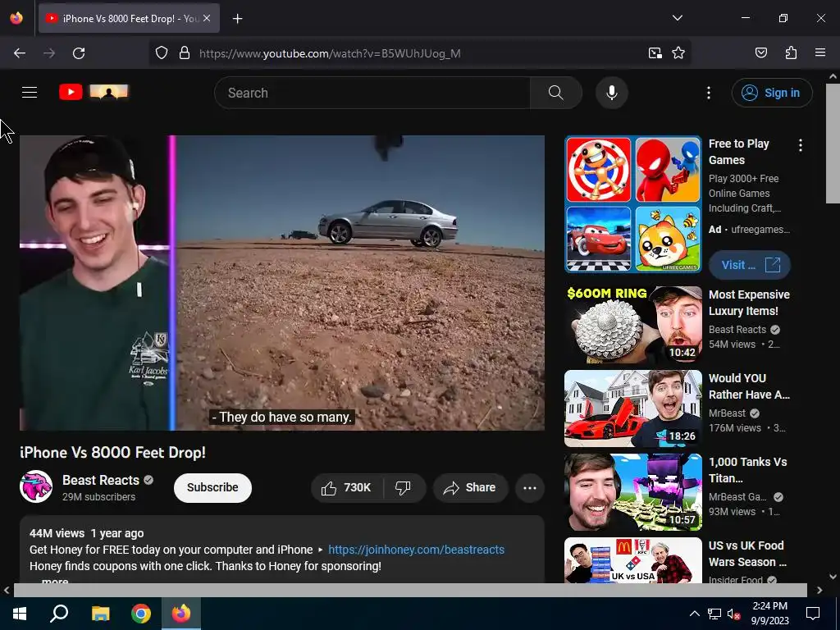Click the URL address bar

tap(418, 53)
